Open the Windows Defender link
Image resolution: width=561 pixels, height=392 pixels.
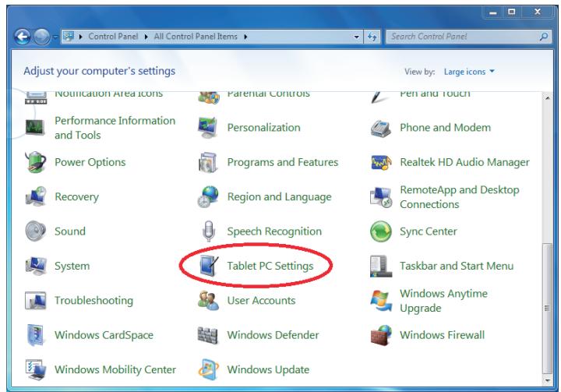tap(273, 335)
